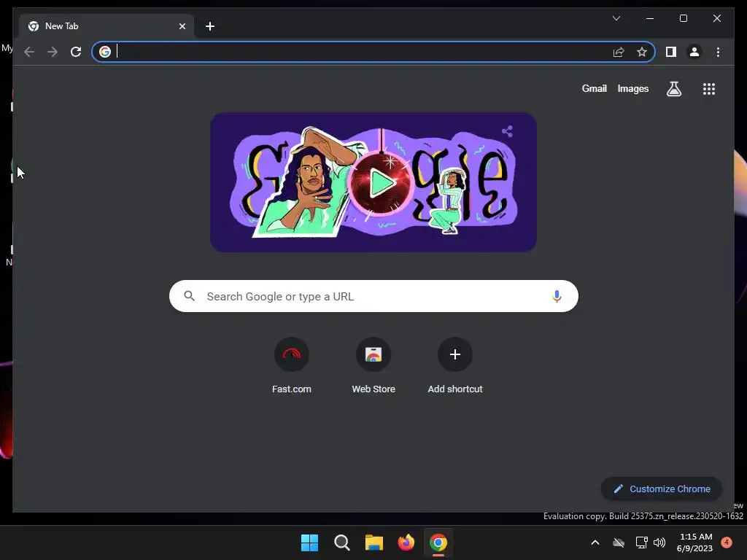
Task: Open Google Images link
Action: [x=632, y=88]
